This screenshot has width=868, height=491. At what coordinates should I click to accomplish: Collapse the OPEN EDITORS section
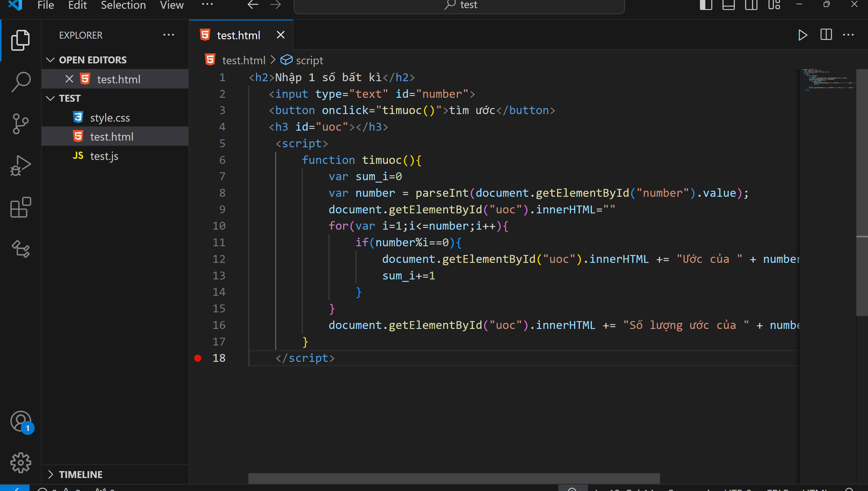point(50,60)
